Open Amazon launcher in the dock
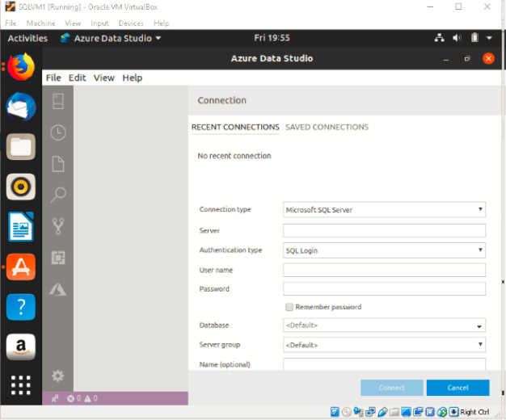This screenshot has width=506, height=420. [21, 346]
